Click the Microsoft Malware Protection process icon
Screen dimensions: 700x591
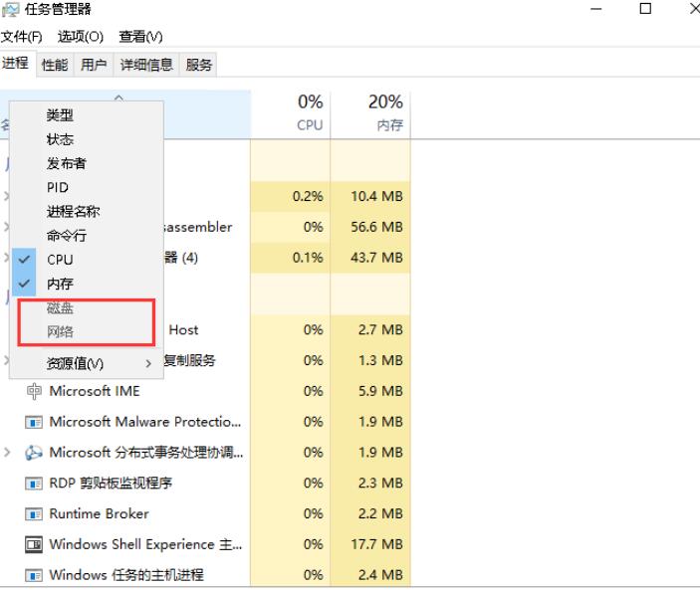click(34, 422)
